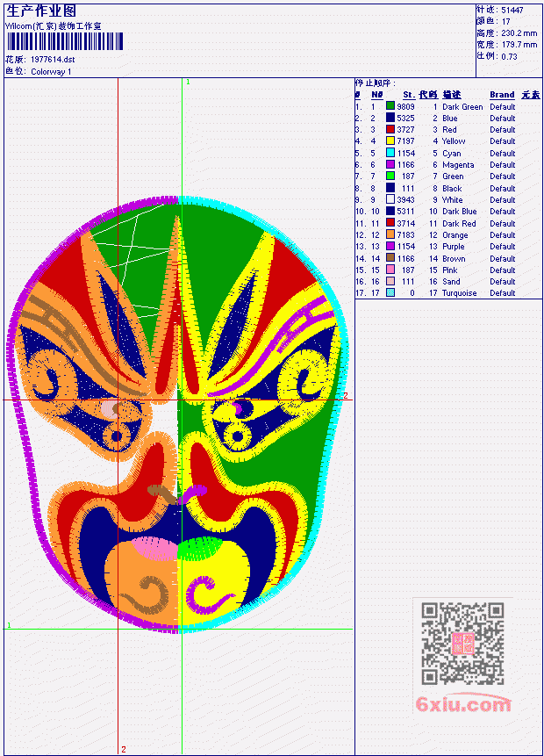Screen dimensions: 544x756
Task: Click the stitch count 3714
Action: (x=405, y=224)
